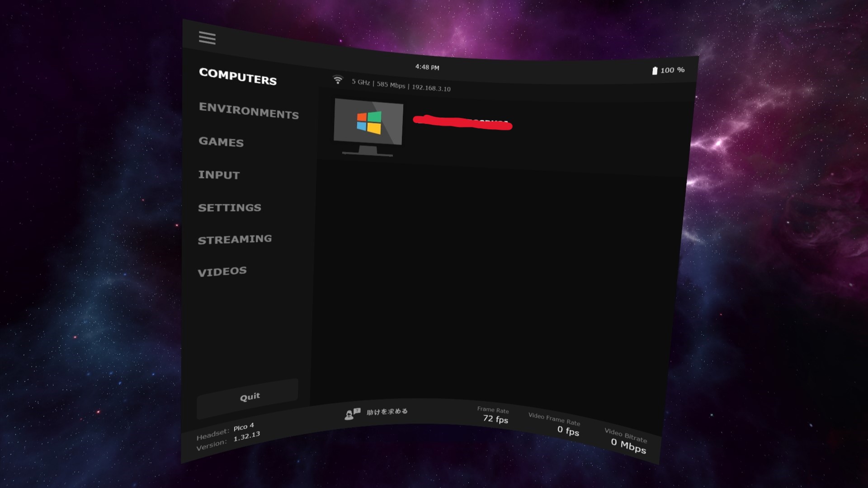Select the Input section

tap(219, 175)
